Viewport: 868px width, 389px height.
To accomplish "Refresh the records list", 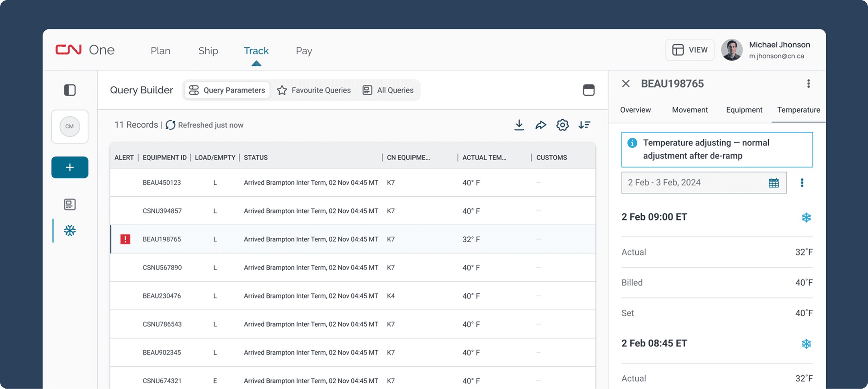I will pos(170,125).
